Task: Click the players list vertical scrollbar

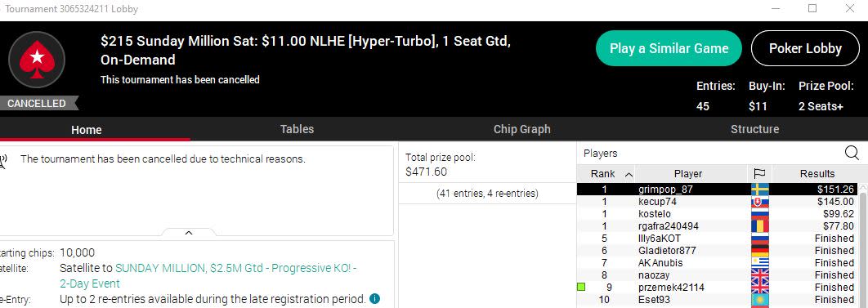Action: pyautogui.click(x=863, y=249)
